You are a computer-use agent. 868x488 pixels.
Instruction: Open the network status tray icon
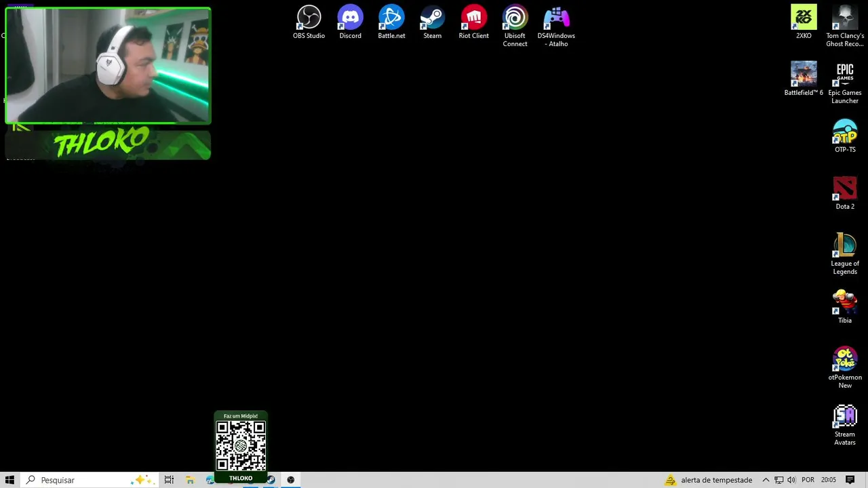point(778,480)
